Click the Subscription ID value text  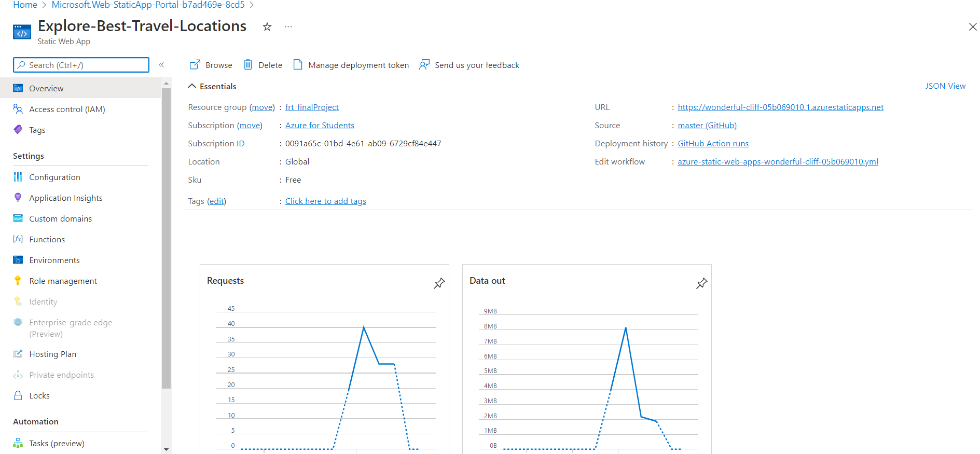pyautogui.click(x=363, y=144)
